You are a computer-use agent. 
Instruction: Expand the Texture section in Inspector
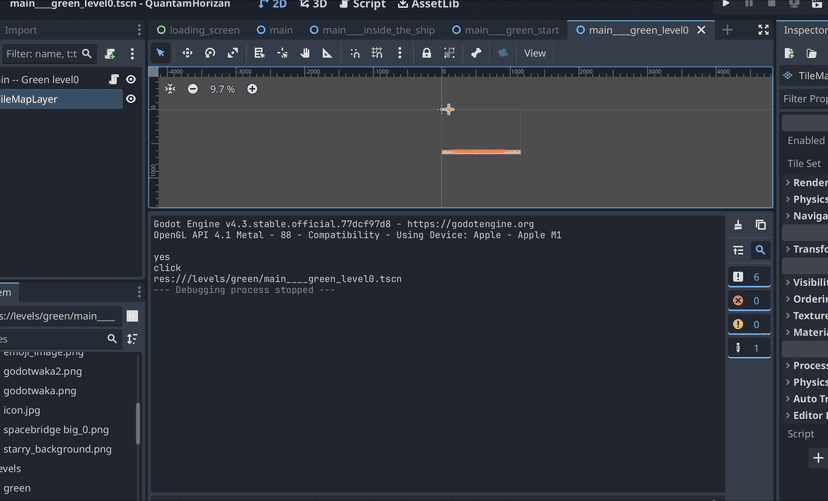804,316
